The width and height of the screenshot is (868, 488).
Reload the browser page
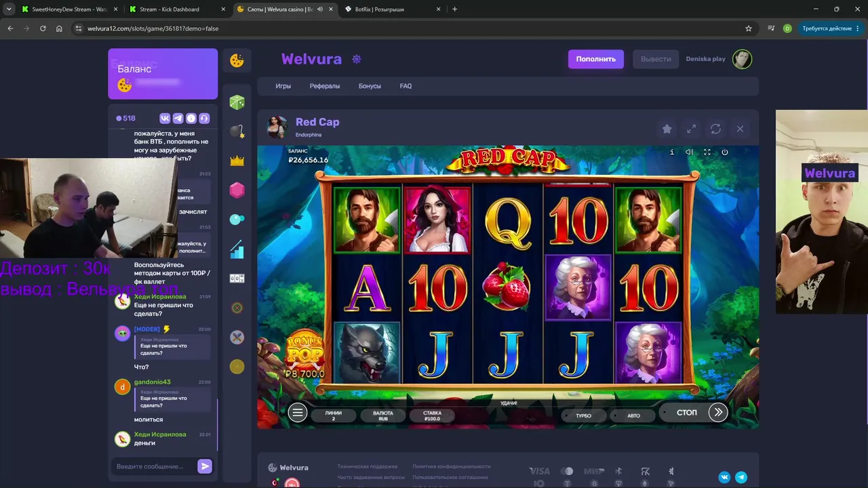(x=43, y=28)
